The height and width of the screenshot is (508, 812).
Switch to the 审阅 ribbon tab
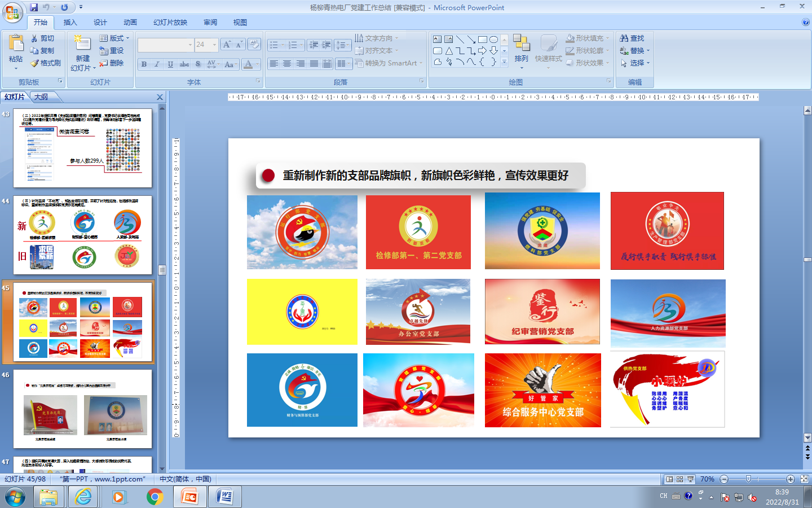(x=210, y=23)
